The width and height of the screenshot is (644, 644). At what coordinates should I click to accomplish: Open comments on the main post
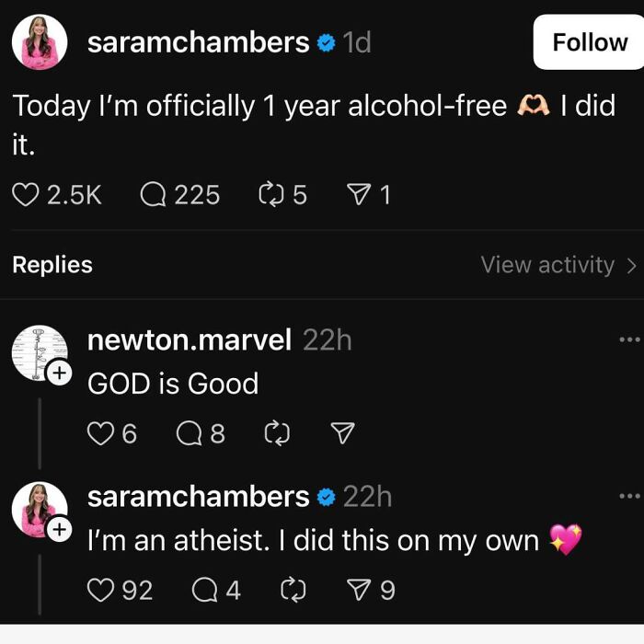(153, 195)
